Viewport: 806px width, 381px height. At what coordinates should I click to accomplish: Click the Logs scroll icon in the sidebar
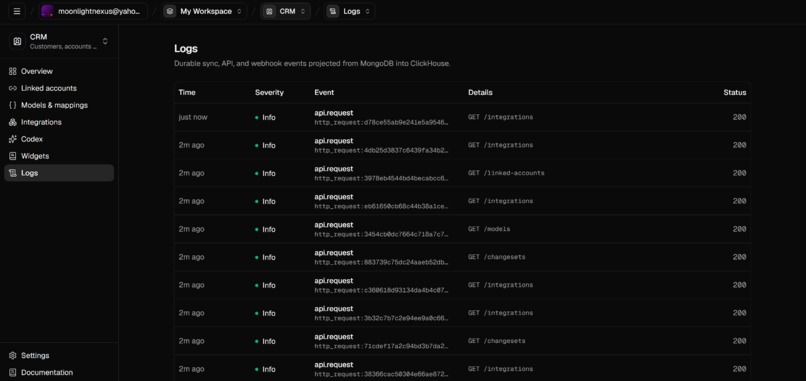click(13, 173)
